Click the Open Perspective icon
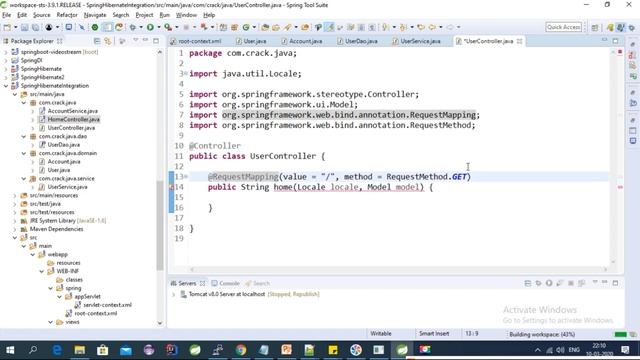The image size is (640, 360). (x=595, y=27)
